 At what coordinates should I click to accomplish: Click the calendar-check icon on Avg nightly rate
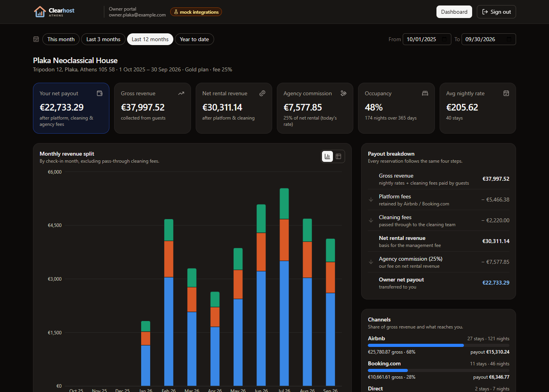[x=506, y=93]
